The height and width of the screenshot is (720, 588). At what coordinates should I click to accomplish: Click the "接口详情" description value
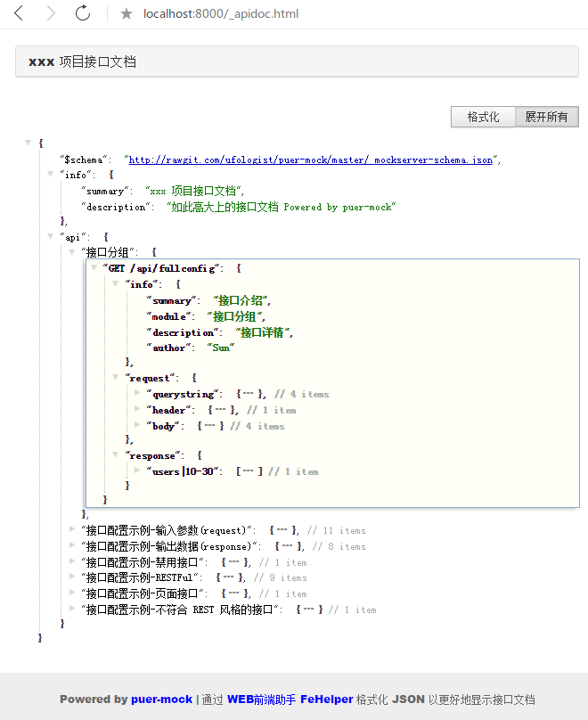click(262, 332)
